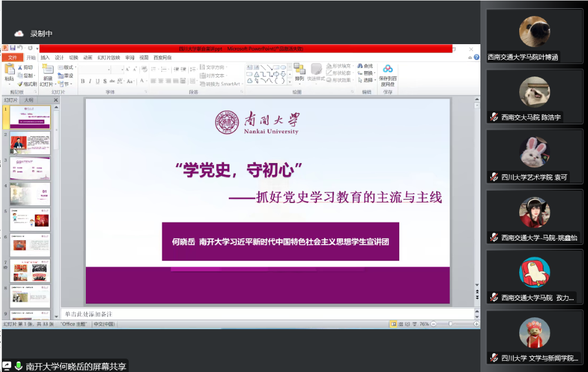
Task: Expand the Section (节) dropdown
Action: 65,84
